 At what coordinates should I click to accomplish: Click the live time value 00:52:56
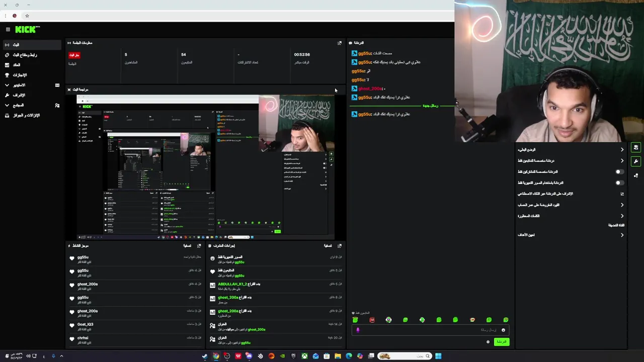pos(302,54)
